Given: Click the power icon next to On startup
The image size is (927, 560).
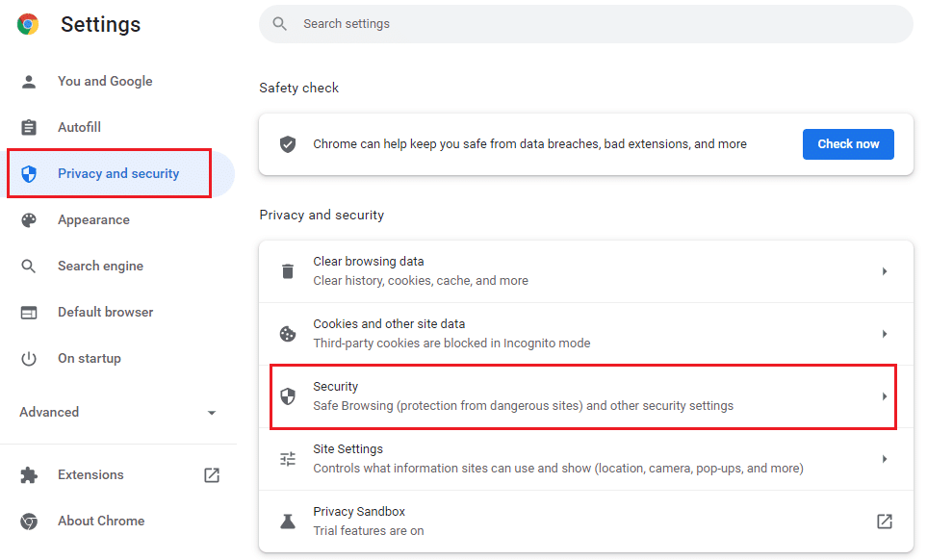Looking at the screenshot, I should pos(28,359).
